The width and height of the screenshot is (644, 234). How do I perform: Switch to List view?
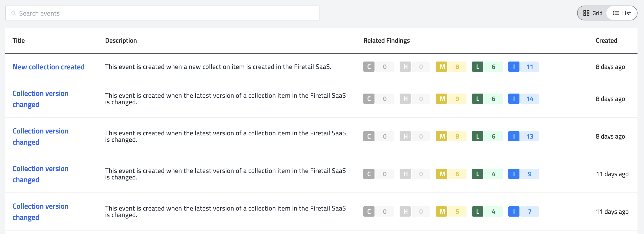click(x=622, y=13)
